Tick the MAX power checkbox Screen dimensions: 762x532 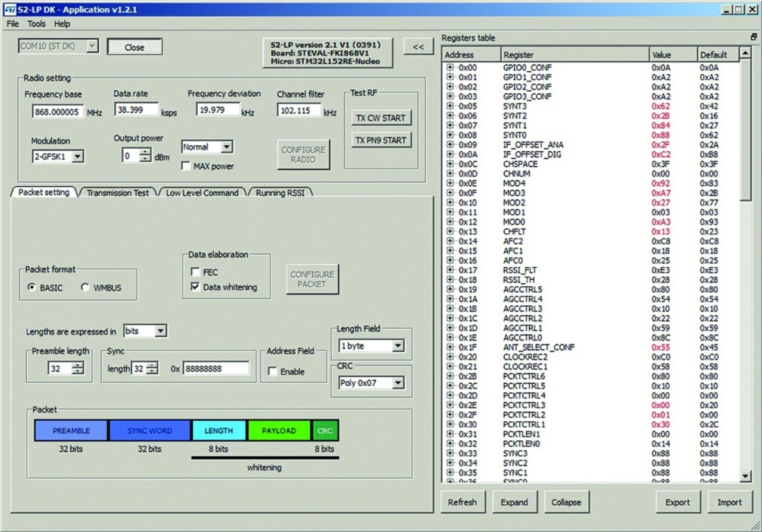(186, 166)
